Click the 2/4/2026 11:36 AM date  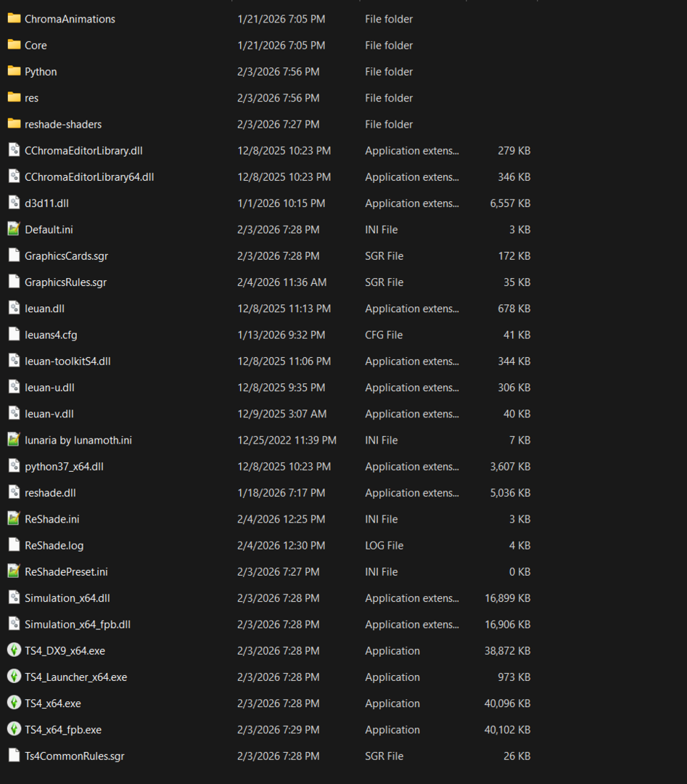click(x=282, y=282)
